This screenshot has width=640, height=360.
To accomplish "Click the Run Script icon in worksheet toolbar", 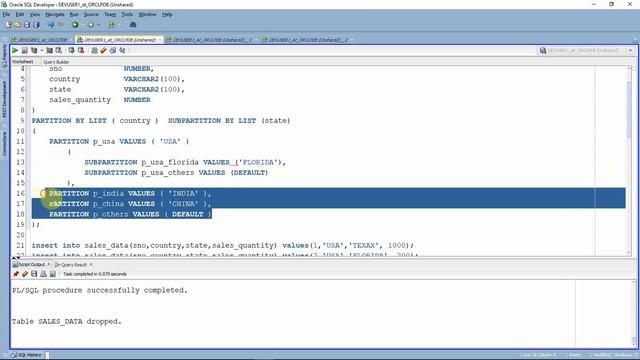I will [x=24, y=51].
